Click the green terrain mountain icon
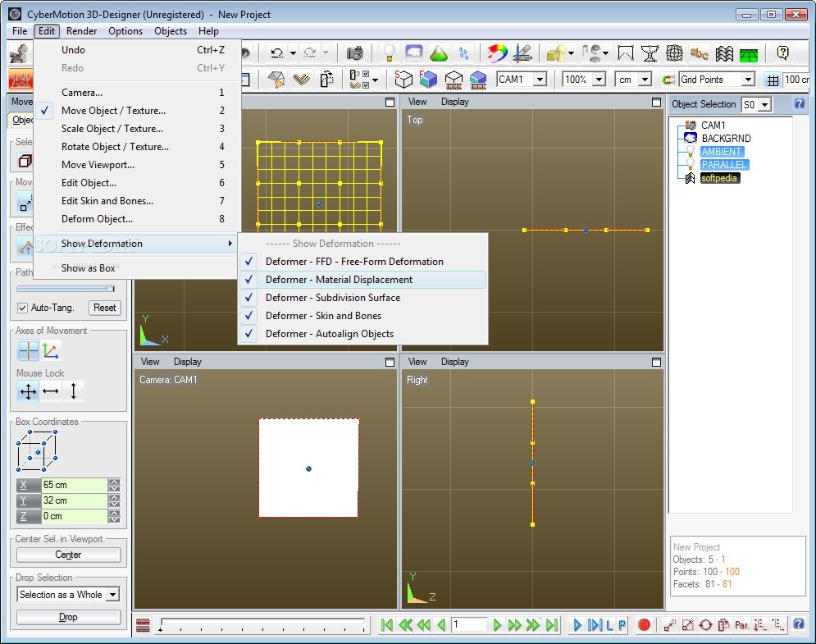The height and width of the screenshot is (644, 816). pyautogui.click(x=440, y=53)
